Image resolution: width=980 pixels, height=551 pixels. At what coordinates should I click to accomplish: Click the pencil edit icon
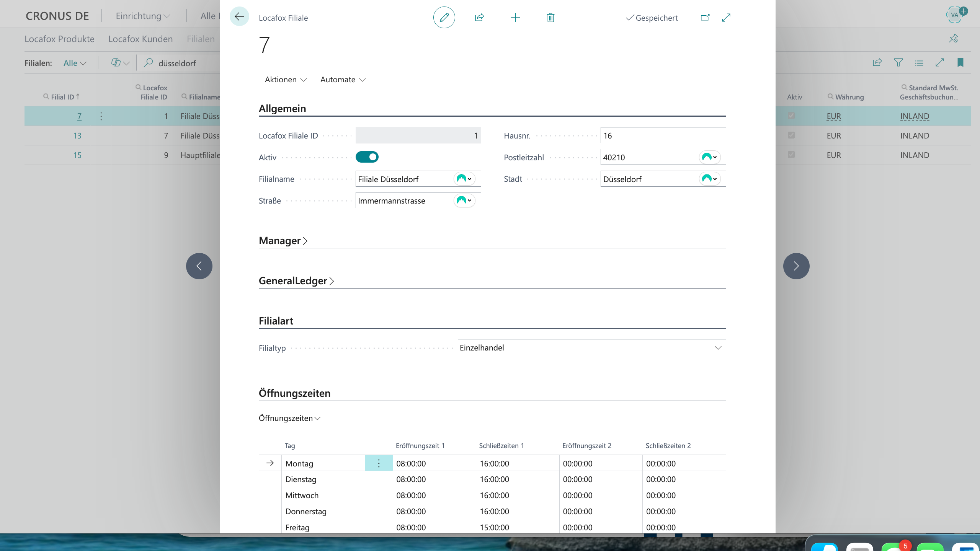[x=444, y=18]
